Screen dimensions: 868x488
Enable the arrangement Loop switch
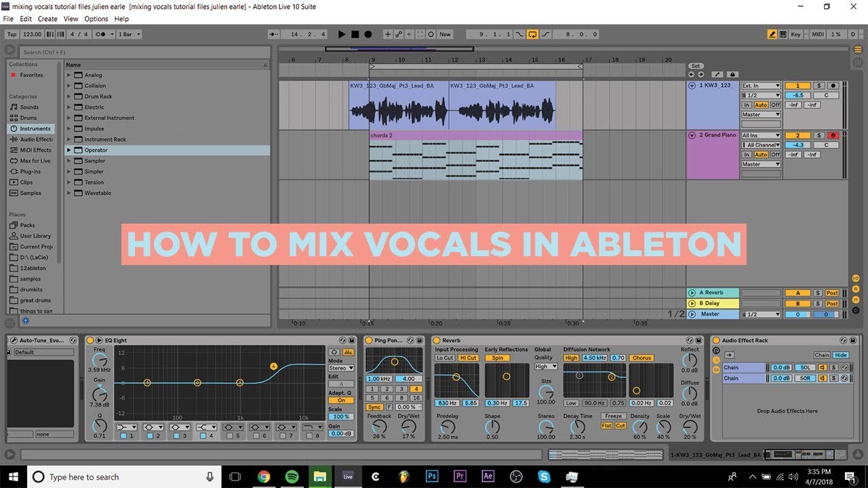(532, 34)
